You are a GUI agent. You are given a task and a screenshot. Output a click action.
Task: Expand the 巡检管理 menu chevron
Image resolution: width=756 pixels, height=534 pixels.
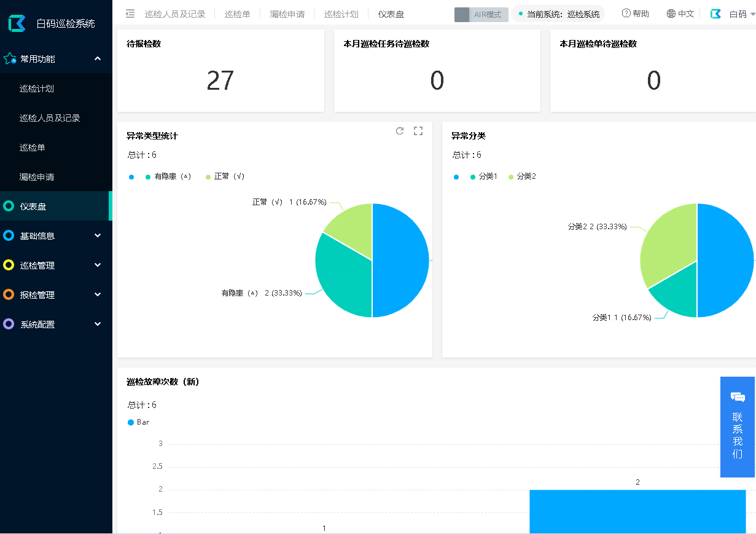[x=98, y=265]
